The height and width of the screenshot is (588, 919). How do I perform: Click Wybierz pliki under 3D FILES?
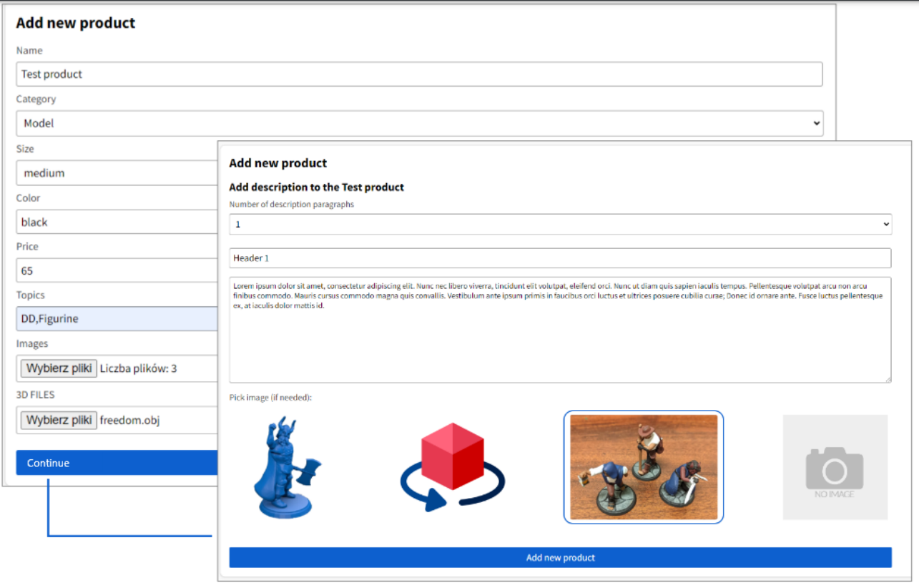click(58, 419)
